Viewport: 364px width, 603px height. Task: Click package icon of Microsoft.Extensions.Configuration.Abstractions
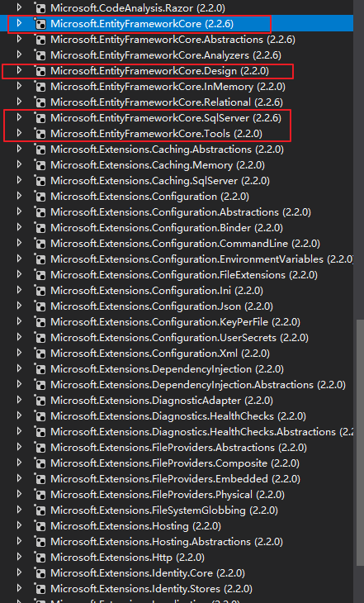coord(40,212)
